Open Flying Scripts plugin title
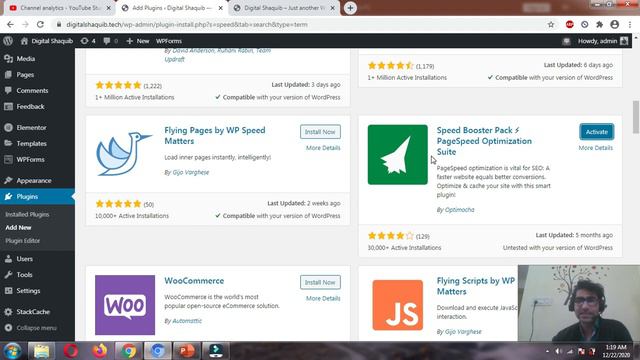 click(x=476, y=286)
